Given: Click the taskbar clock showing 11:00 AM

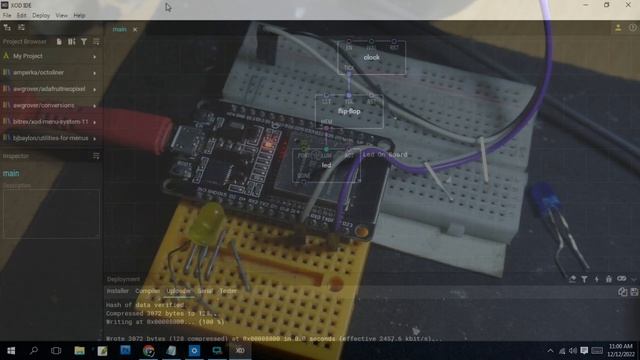Looking at the screenshot, I should pos(621,351).
